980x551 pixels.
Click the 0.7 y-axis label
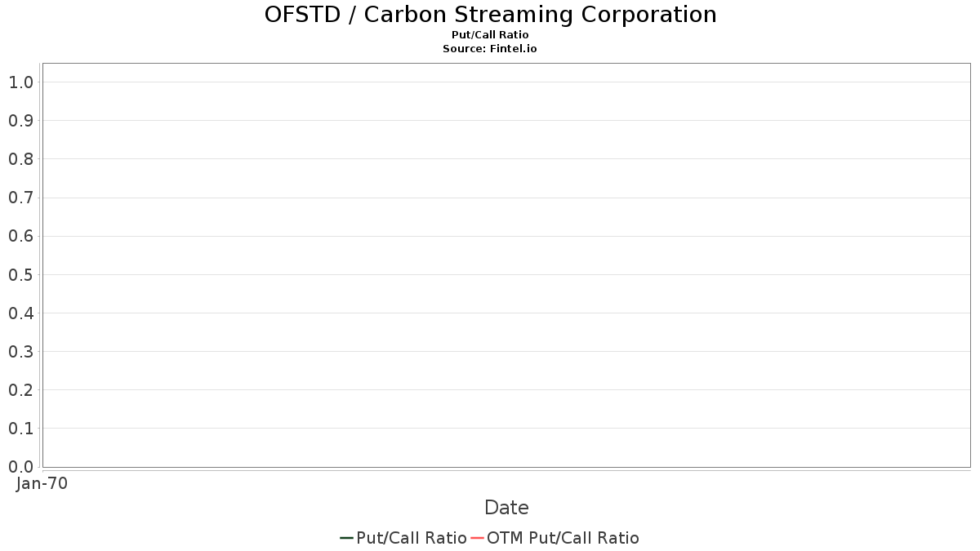pyautogui.click(x=20, y=198)
